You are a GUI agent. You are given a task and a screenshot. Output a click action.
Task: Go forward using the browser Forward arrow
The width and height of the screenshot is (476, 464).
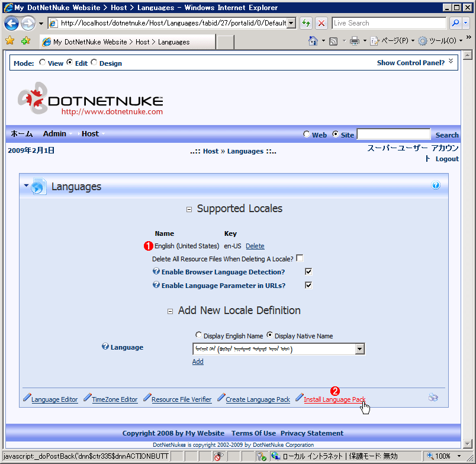click(28, 23)
